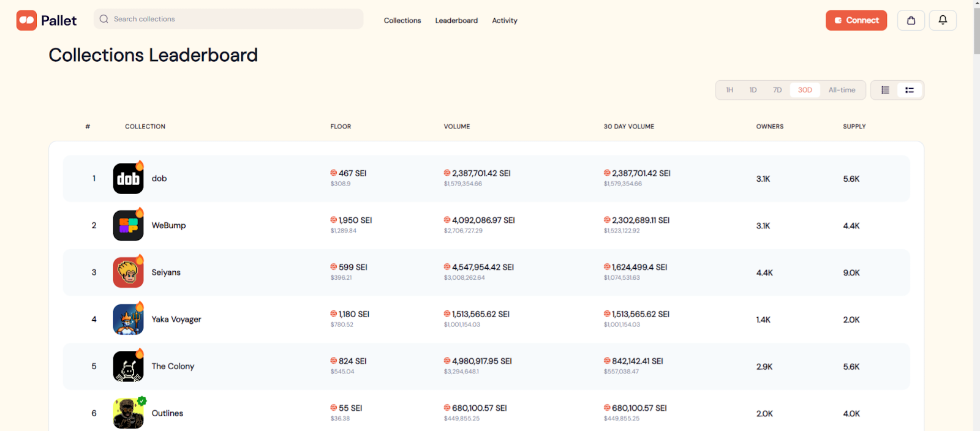Viewport: 980px width, 431px height.
Task: Click the Connect wallet button
Action: (856, 20)
